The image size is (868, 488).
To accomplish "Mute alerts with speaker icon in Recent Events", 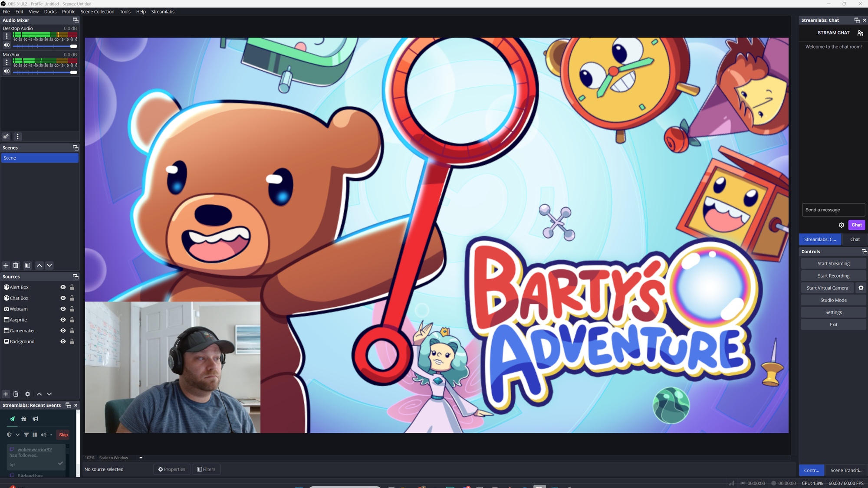I will pos(43,435).
